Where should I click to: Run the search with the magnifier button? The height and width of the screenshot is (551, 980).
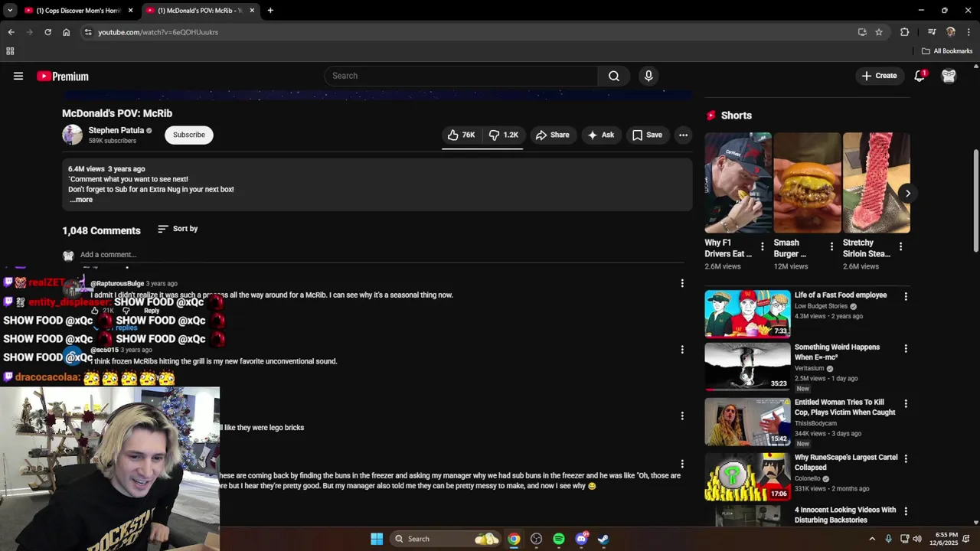613,76
